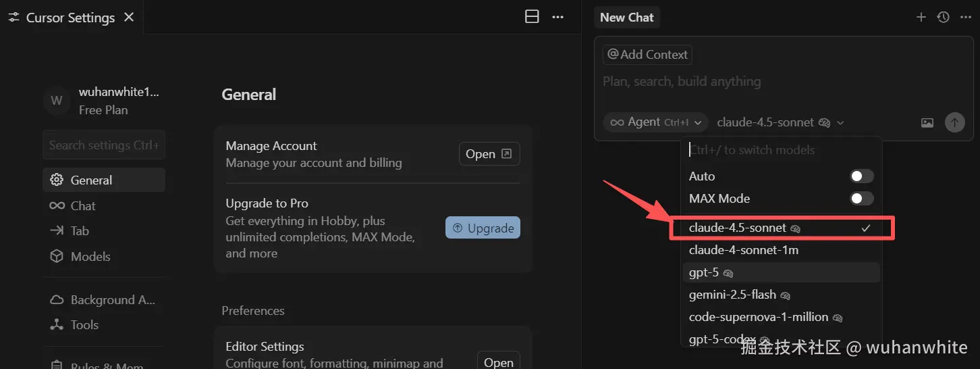Open chat history clock icon
Screen dimensions: 980x369
(944, 17)
